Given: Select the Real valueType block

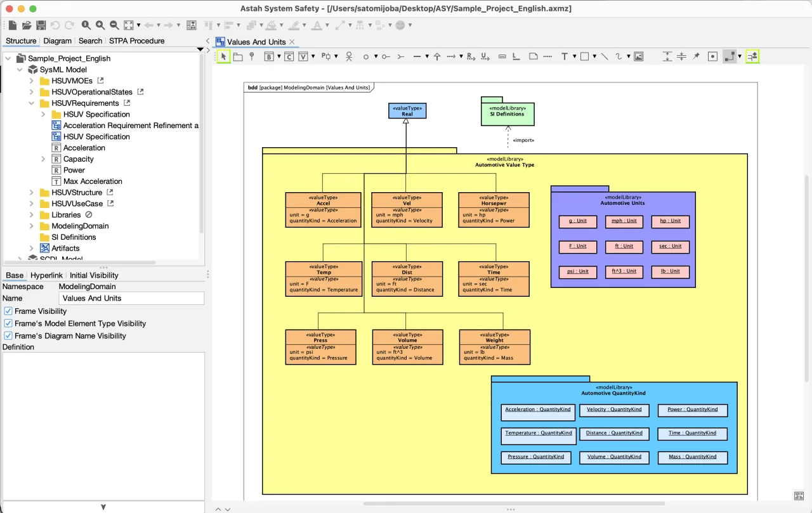Looking at the screenshot, I should [407, 111].
